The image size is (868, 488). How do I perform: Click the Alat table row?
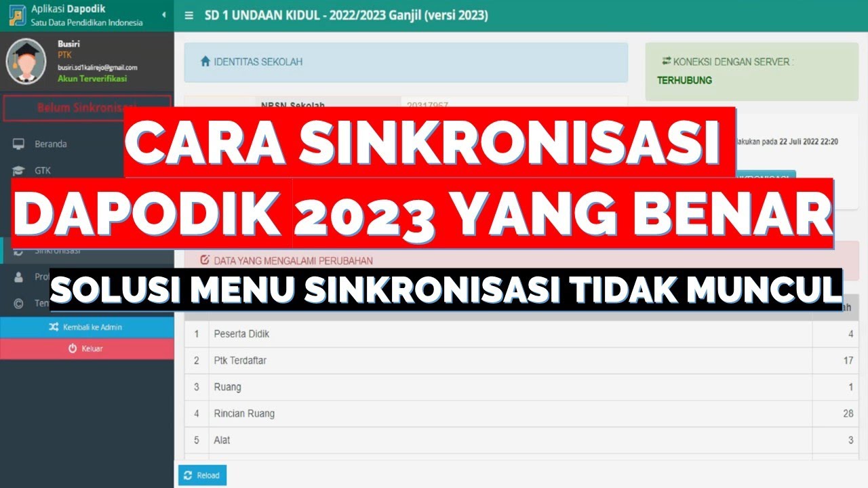click(x=521, y=440)
